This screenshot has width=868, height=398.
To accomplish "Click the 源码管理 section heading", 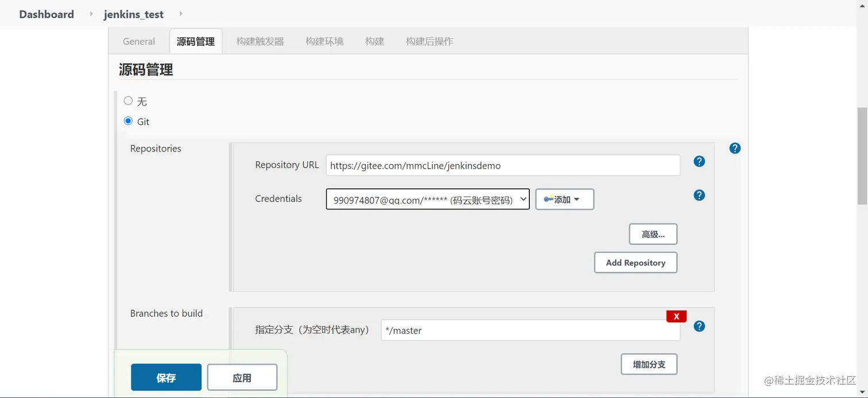I will click(146, 69).
